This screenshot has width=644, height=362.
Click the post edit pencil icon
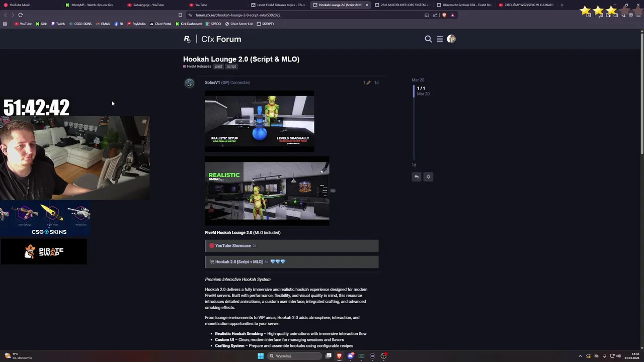pyautogui.click(x=368, y=82)
